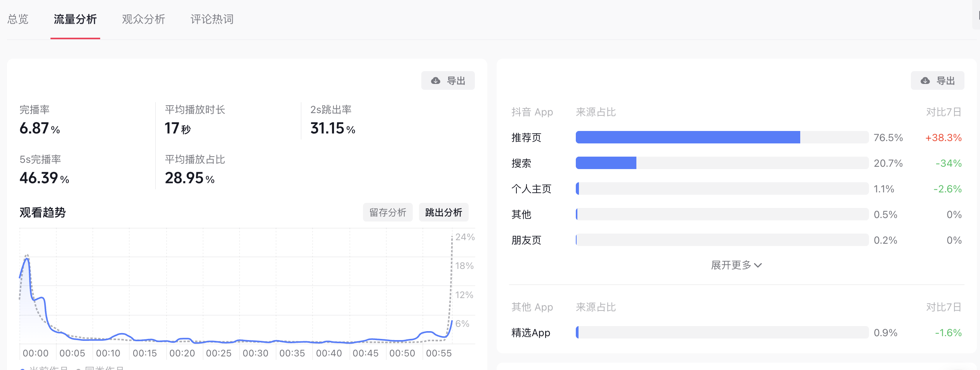The width and height of the screenshot is (980, 370).
Task: Click the -2.6% comparison value
Action: [948, 189]
